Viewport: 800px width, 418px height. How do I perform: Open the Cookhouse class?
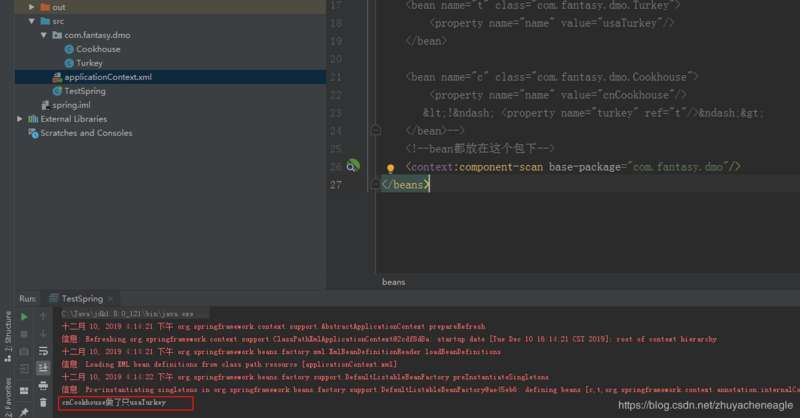point(98,49)
